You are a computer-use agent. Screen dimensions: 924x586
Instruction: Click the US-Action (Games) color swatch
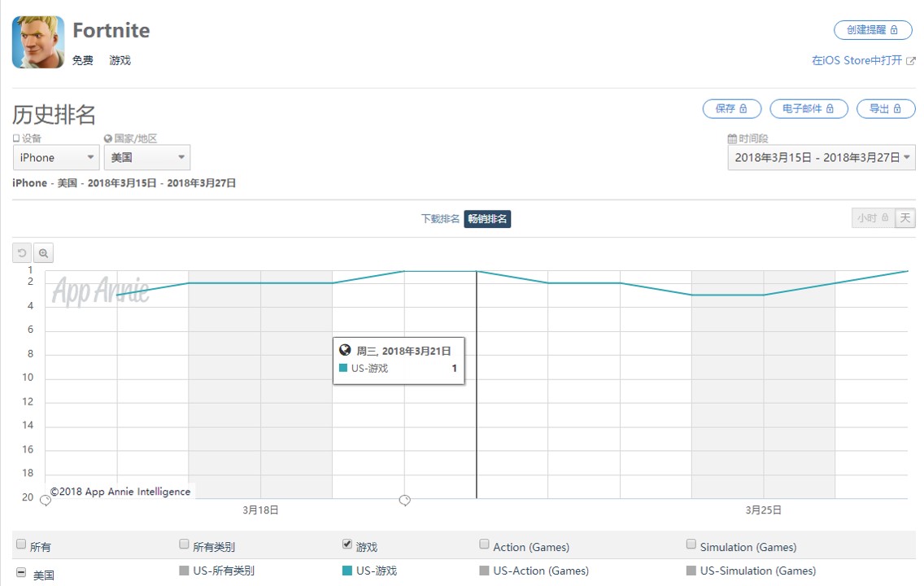pyautogui.click(x=485, y=571)
